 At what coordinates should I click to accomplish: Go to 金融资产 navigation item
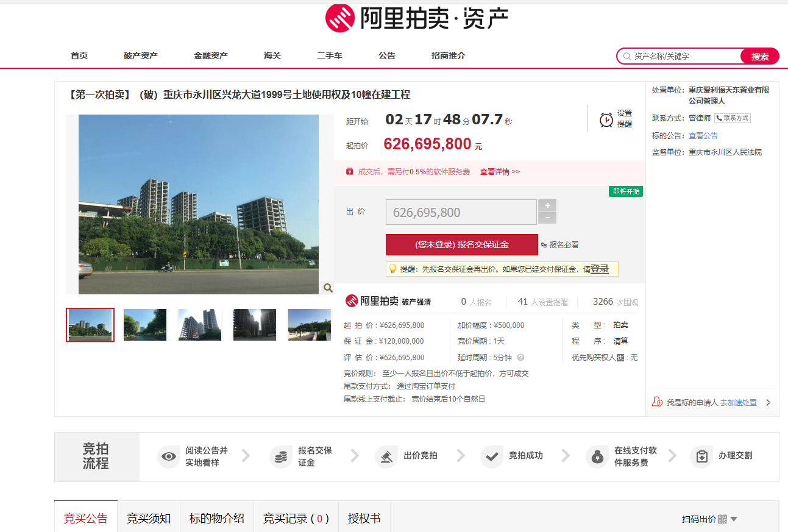[211, 55]
